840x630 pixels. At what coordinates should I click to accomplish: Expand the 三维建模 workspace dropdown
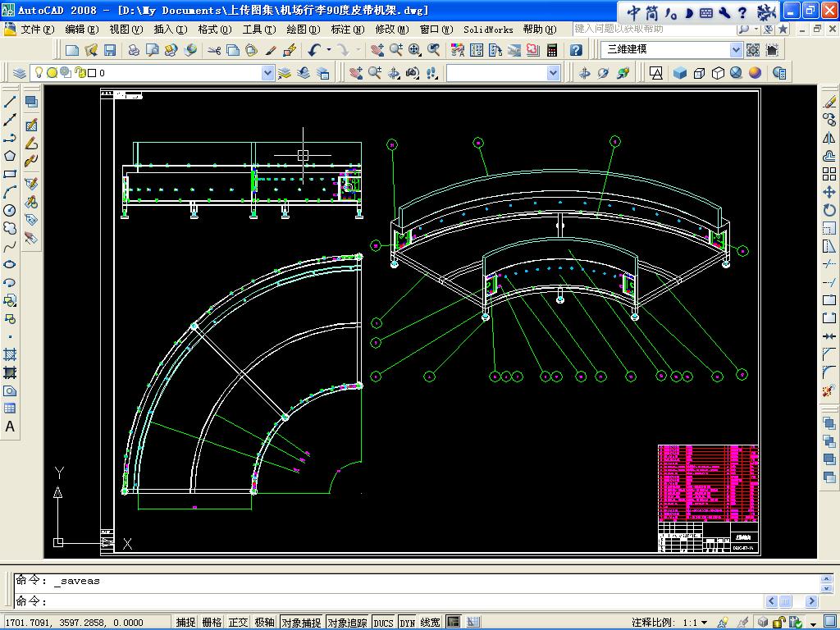[x=736, y=49]
